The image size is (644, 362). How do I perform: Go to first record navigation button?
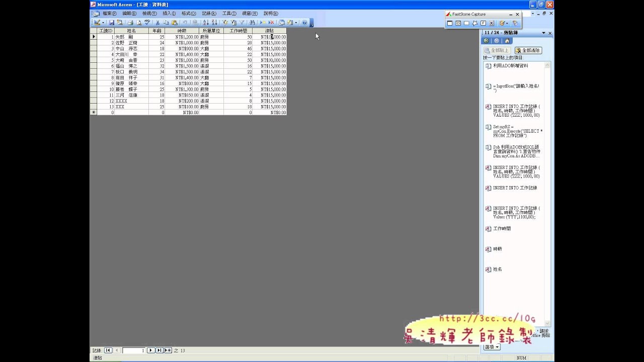[108, 350]
